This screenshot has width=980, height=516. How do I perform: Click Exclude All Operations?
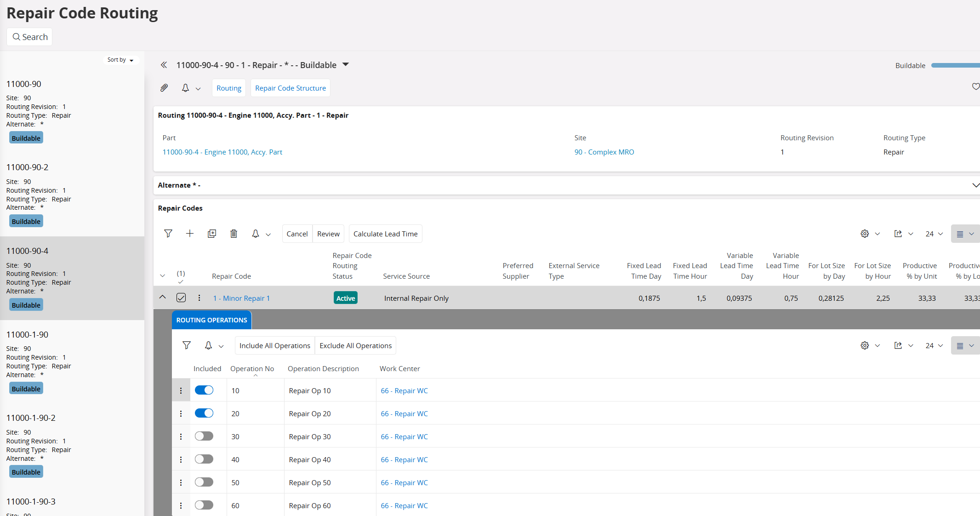[x=356, y=345]
